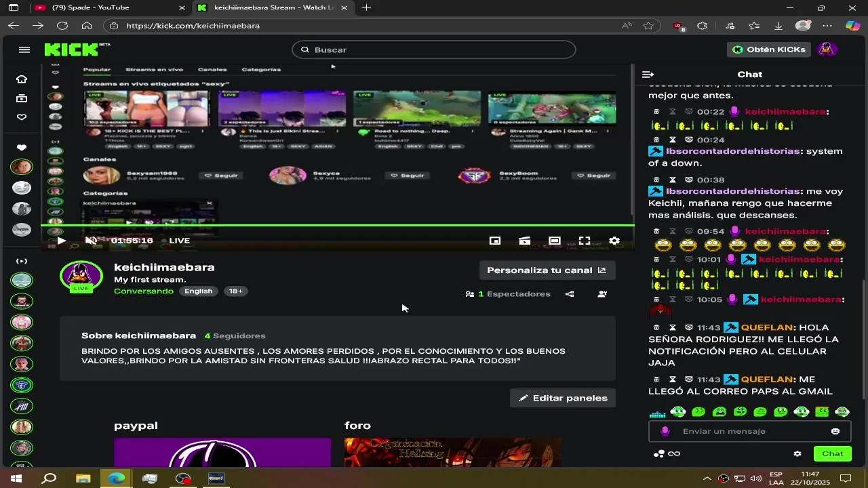Go to Kick home via sidebar house icon
The image size is (868, 488).
point(22,79)
